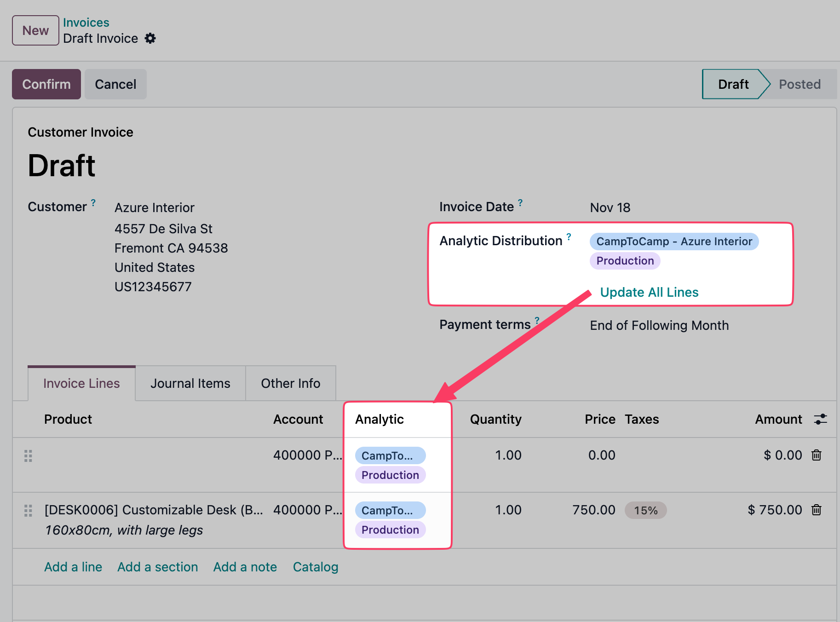Select the Posted stage in the status bar

click(x=800, y=84)
